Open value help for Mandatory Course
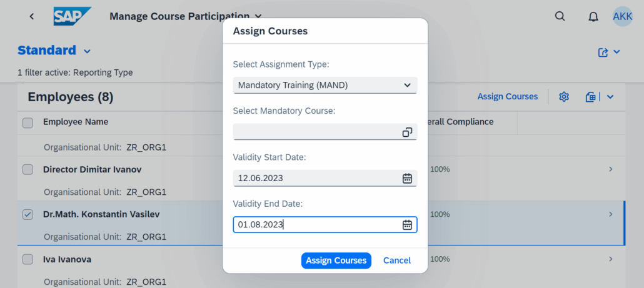The image size is (644, 288). (x=407, y=132)
